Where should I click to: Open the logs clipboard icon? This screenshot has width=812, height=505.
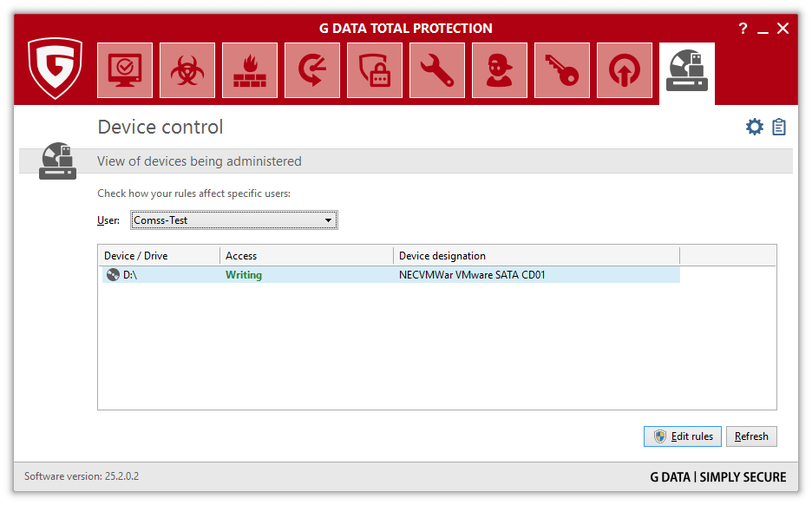click(779, 127)
